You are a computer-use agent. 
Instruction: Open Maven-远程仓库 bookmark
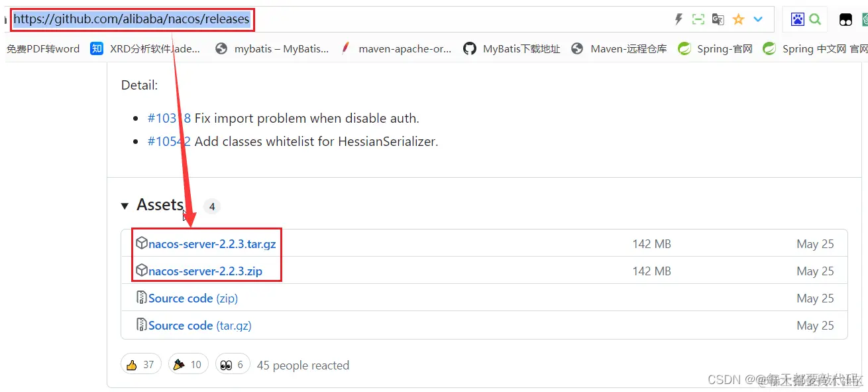tap(629, 48)
